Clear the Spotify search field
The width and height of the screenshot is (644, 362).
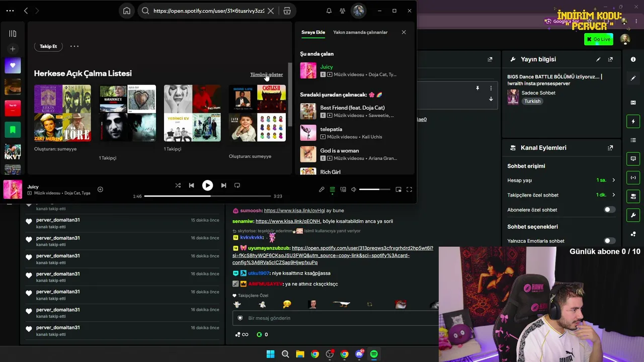(x=270, y=11)
